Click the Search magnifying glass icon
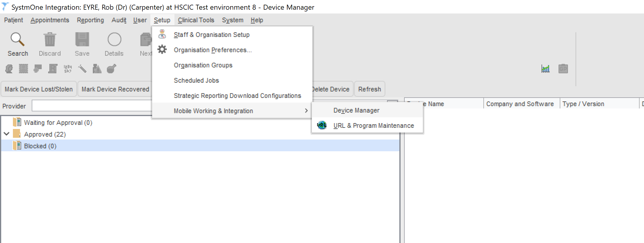Viewport: 644px width, 243px height. click(17, 40)
